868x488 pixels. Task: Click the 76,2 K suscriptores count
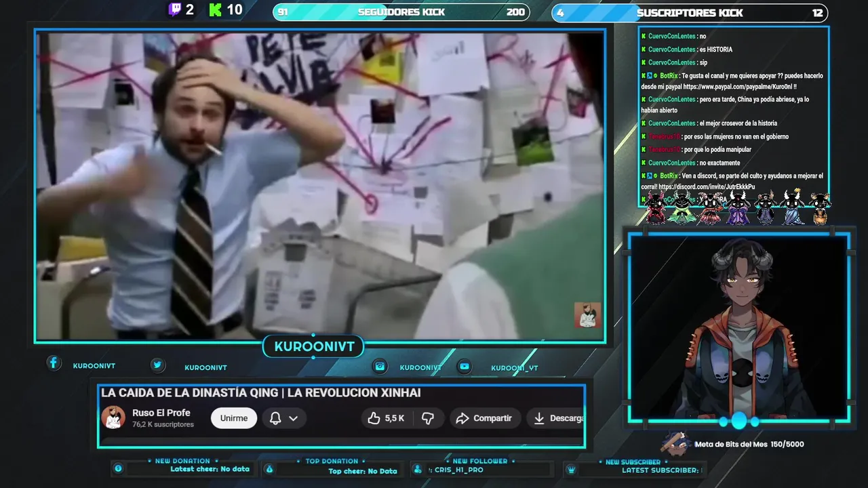coord(163,424)
